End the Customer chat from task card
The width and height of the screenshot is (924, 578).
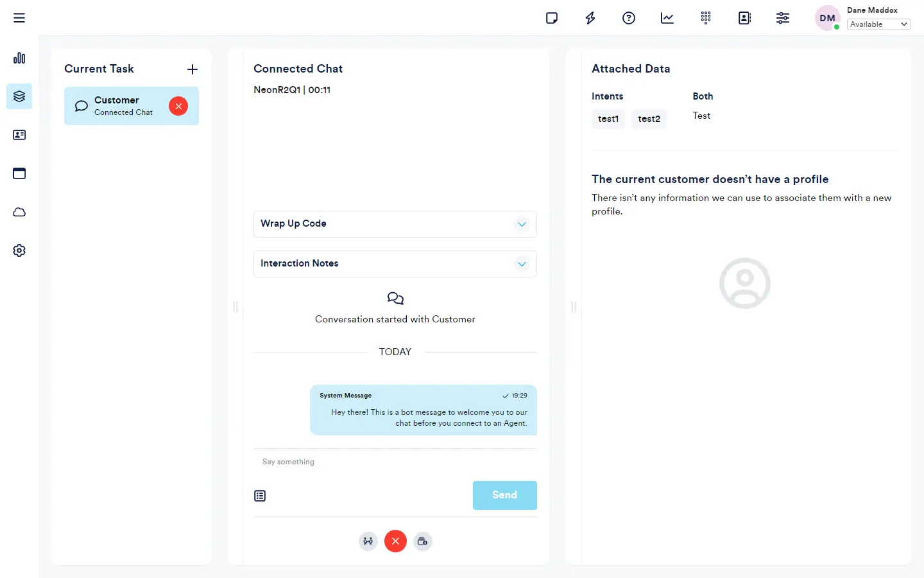coord(178,106)
